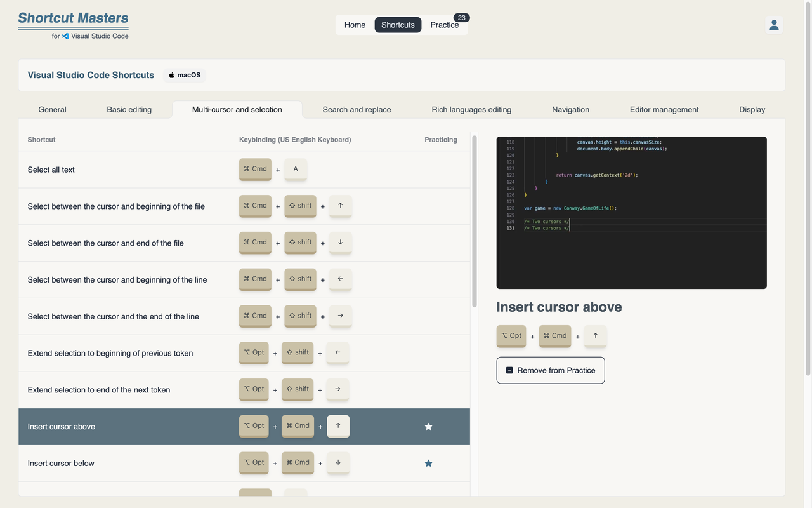Open the Editor management tab
The height and width of the screenshot is (508, 812).
(664, 109)
